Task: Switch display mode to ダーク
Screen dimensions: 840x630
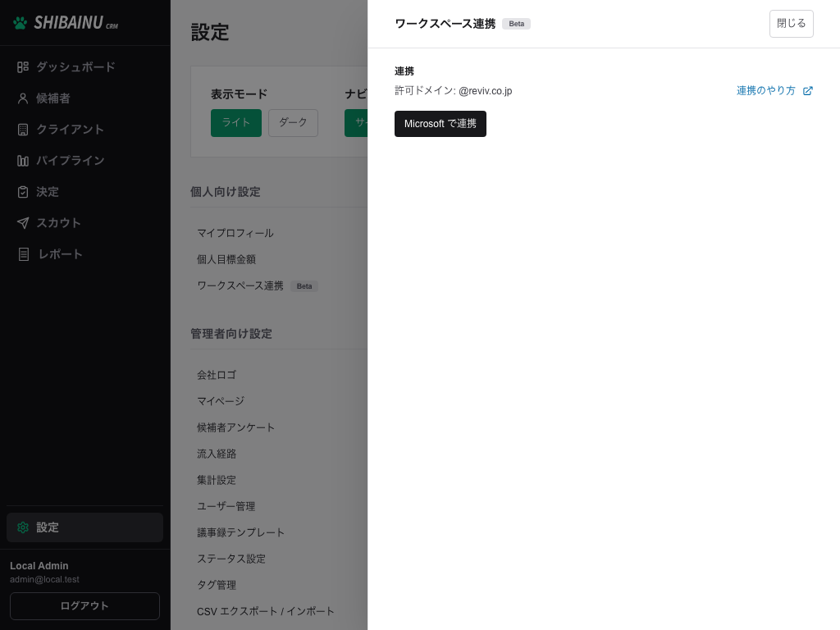Action: click(293, 123)
